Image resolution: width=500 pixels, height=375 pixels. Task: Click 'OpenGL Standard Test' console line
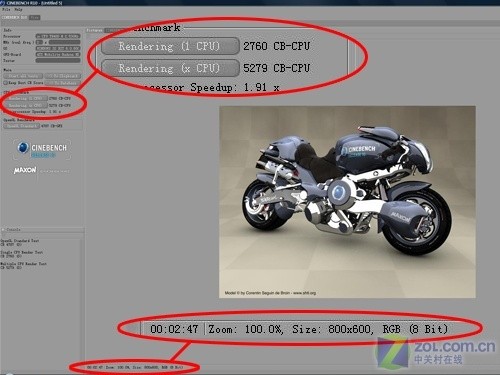point(20,241)
